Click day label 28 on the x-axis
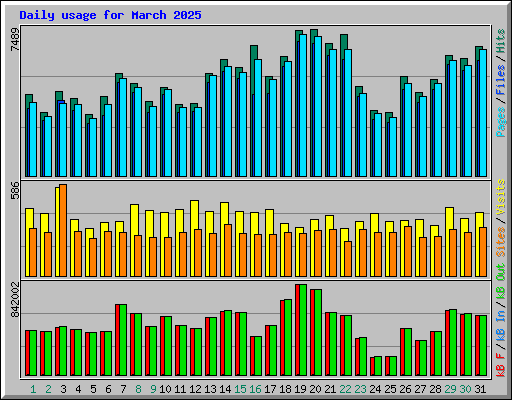Screen dimensions: 512x400 pos(435,389)
